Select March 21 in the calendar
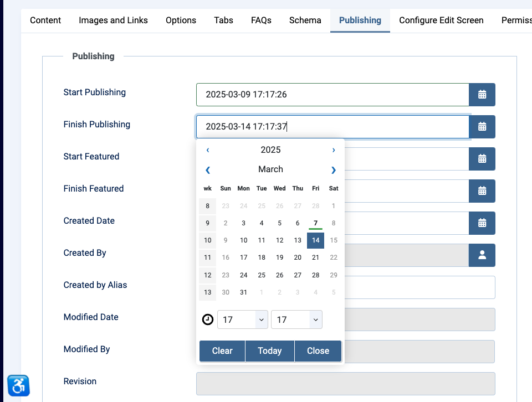 [x=315, y=257]
